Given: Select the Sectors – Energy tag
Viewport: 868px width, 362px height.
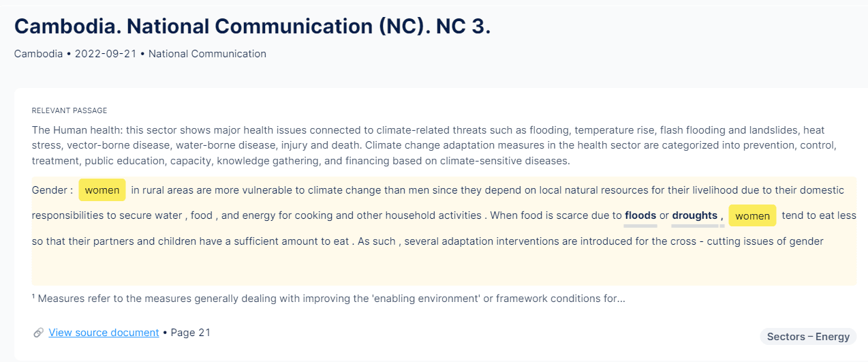Looking at the screenshot, I should point(808,336).
